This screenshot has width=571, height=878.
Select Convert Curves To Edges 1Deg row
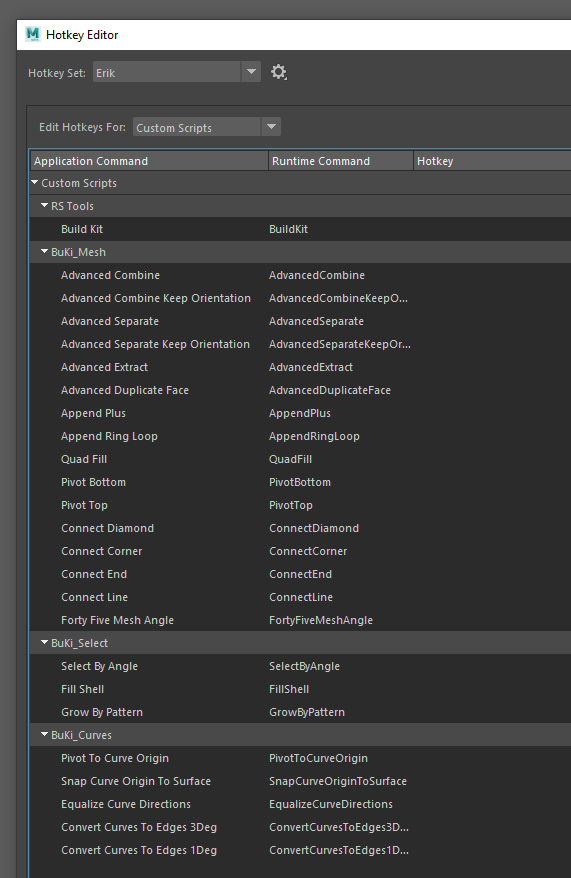pyautogui.click(x=301, y=849)
